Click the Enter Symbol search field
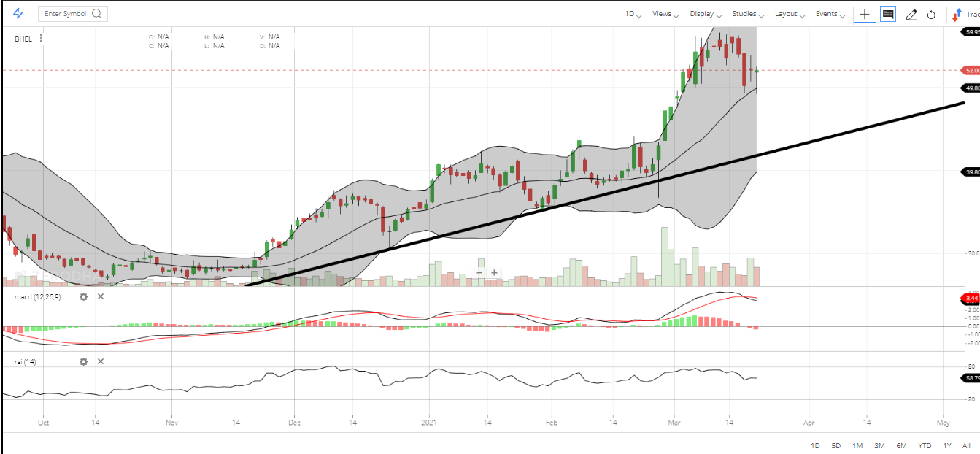The width and height of the screenshot is (980, 454). point(72,14)
